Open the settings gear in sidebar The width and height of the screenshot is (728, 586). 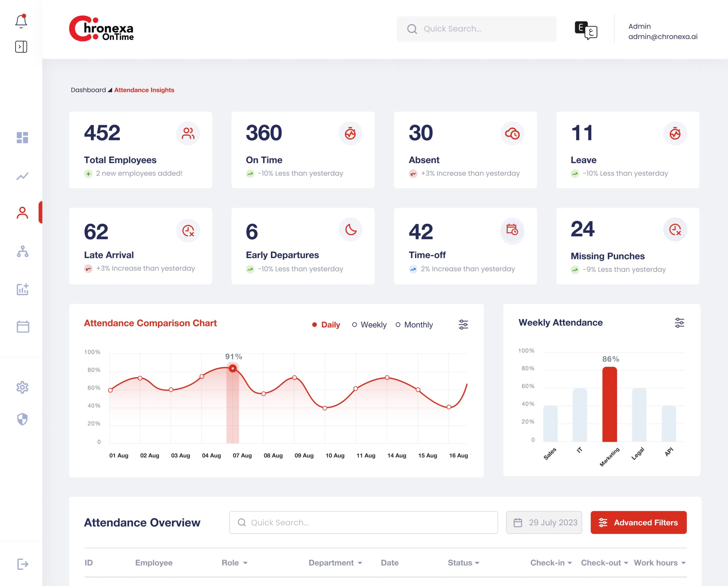[x=22, y=387]
